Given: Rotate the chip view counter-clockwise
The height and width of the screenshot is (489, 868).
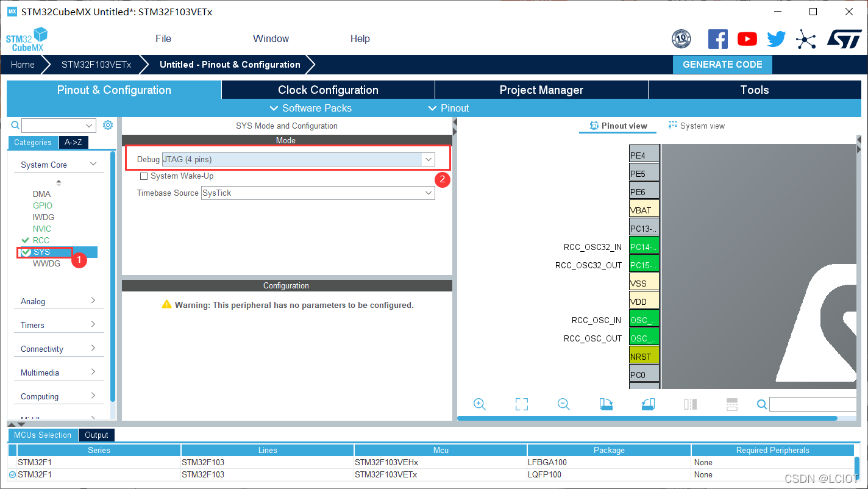Looking at the screenshot, I should 648,404.
